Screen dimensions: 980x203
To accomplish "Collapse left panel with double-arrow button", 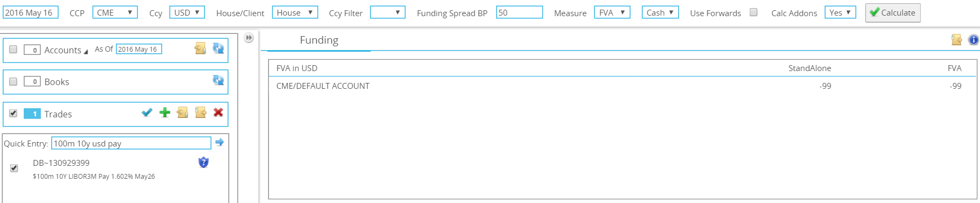I will click(x=249, y=38).
